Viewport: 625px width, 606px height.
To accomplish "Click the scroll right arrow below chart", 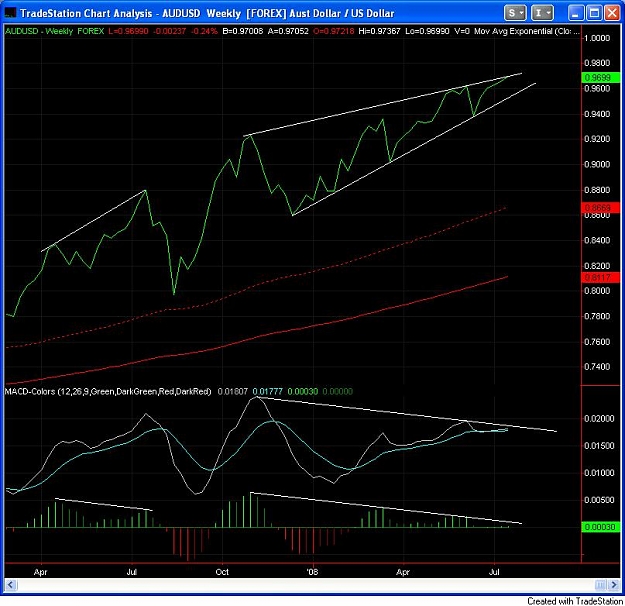I will 614,585.
